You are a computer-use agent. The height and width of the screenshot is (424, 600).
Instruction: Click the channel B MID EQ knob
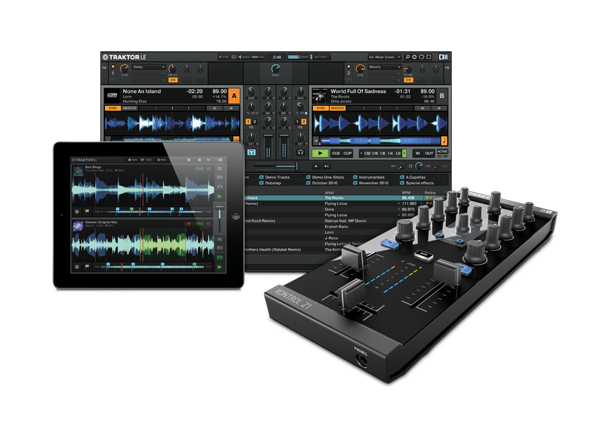tap(284, 106)
